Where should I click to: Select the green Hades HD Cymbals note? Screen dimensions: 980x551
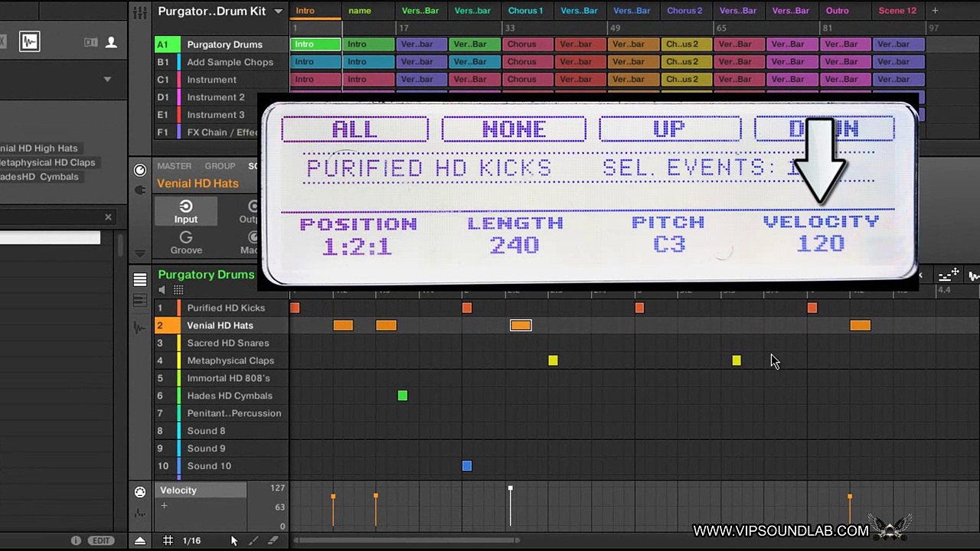(403, 396)
